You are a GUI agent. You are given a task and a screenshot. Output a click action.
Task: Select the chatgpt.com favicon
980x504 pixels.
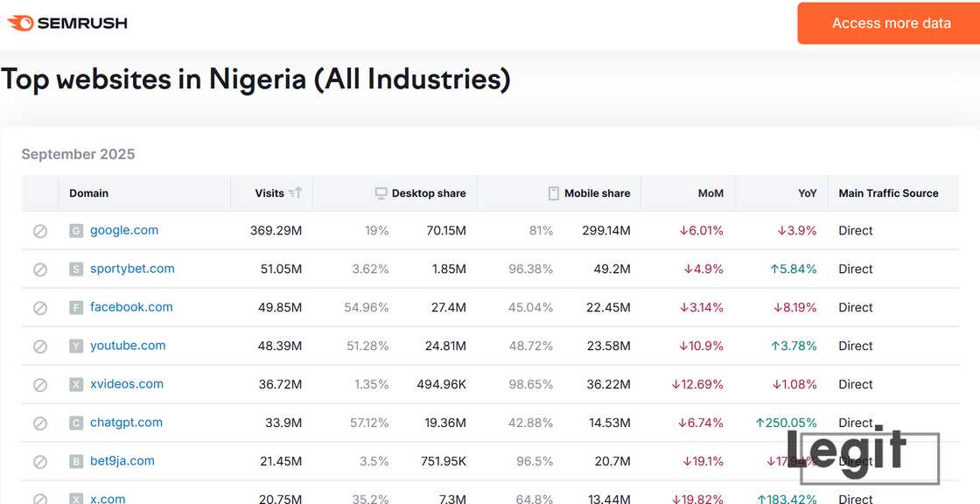pos(75,422)
